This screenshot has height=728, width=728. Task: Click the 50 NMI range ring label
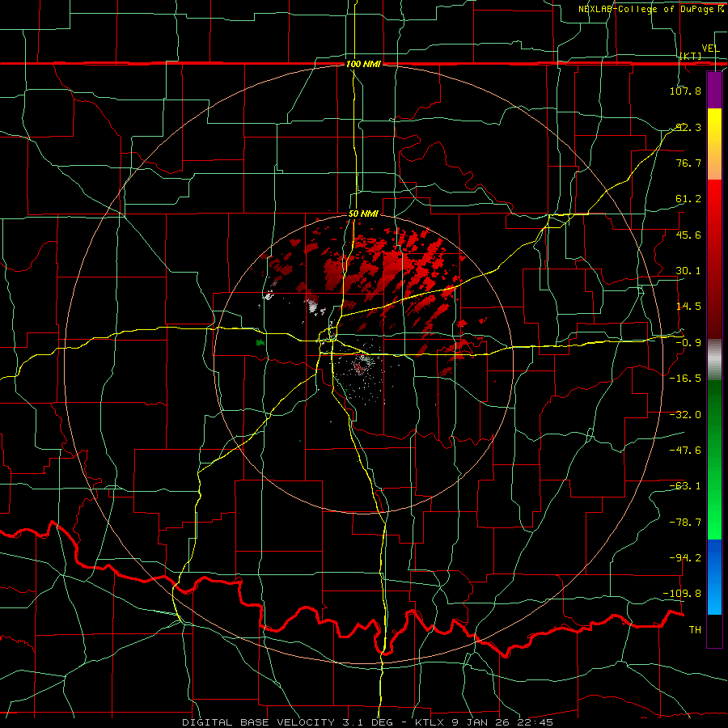pos(363,214)
